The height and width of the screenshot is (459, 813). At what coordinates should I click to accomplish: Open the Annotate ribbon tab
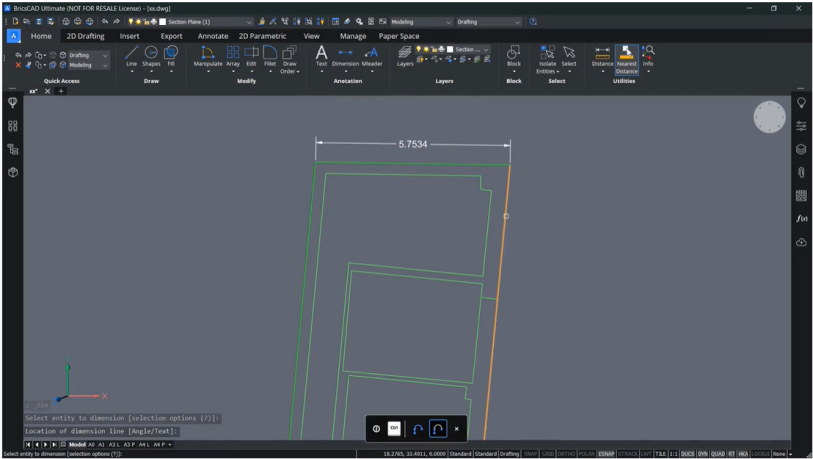tap(213, 36)
